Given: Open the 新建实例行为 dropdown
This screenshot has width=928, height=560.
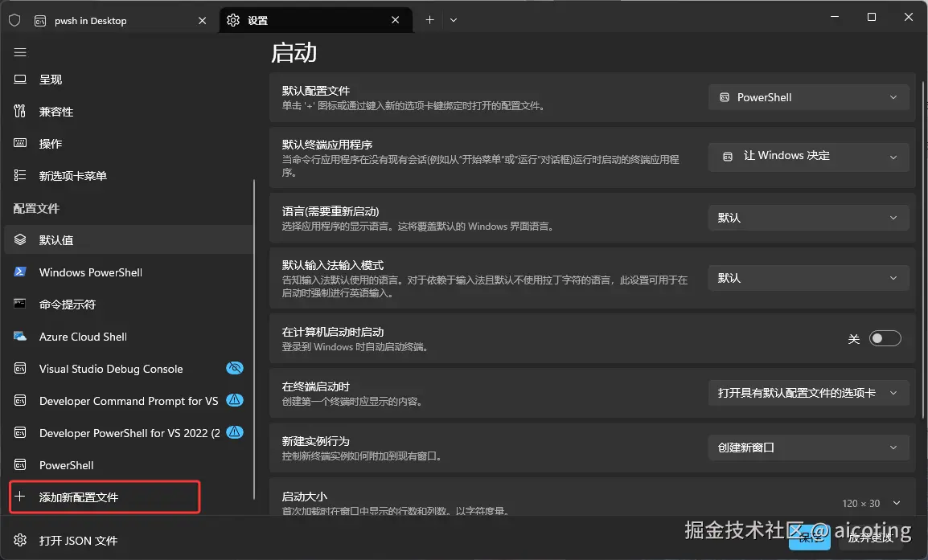Looking at the screenshot, I should pyautogui.click(x=808, y=448).
